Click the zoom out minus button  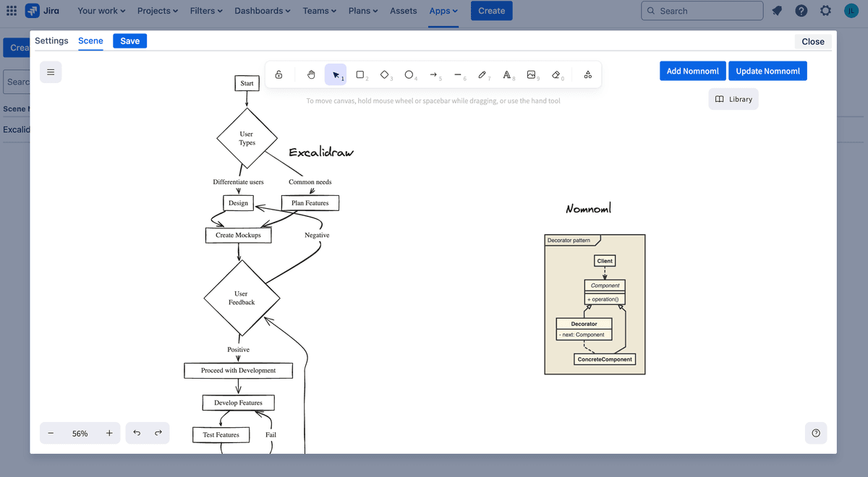pos(51,434)
